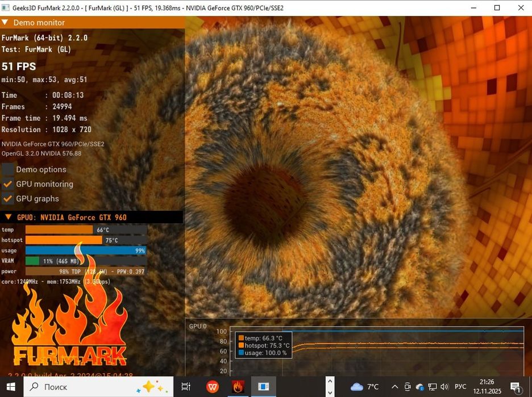This screenshot has width=532, height=397.
Task: Open Task View from the taskbar
Action: [x=186, y=387]
